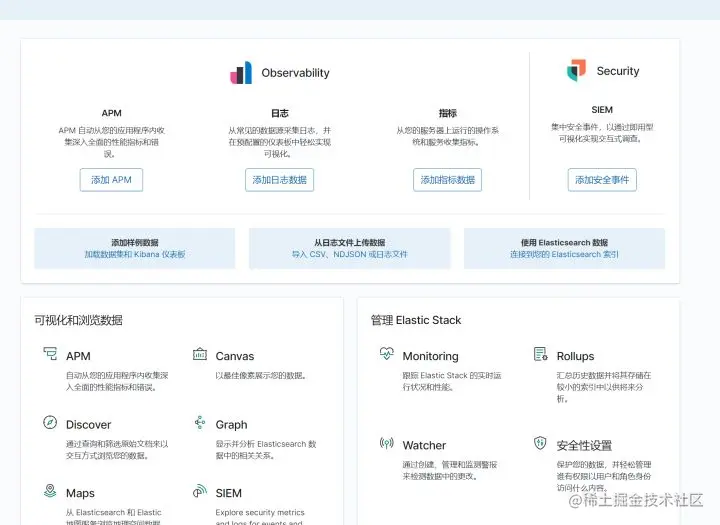Open the Graph nodes icon
720x525 pixels.
pyautogui.click(x=200, y=422)
